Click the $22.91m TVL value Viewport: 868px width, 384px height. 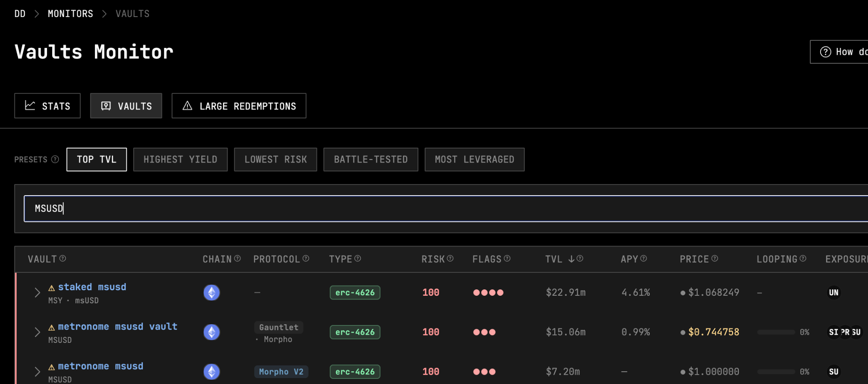coord(566,292)
